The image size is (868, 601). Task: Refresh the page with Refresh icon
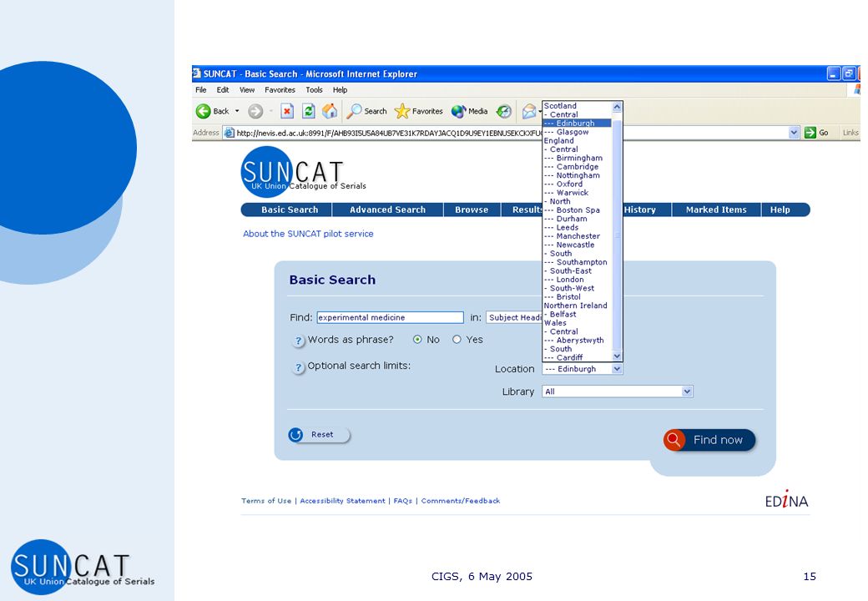click(x=308, y=111)
